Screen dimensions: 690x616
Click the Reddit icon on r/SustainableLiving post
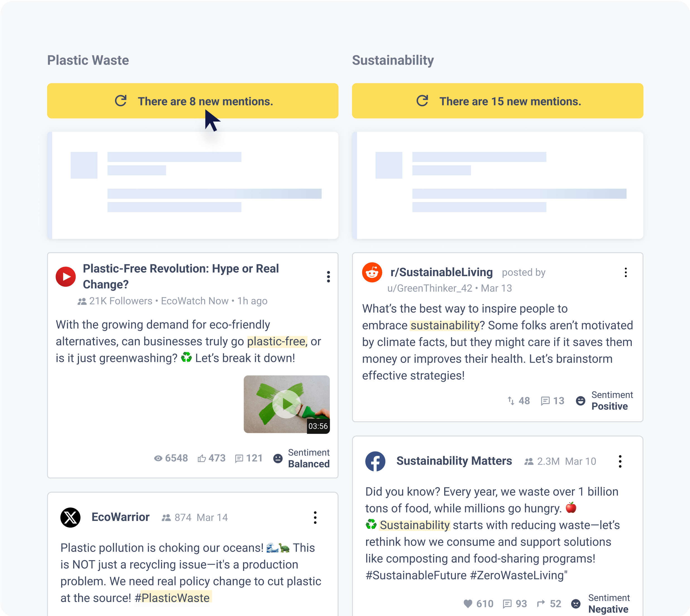372,272
